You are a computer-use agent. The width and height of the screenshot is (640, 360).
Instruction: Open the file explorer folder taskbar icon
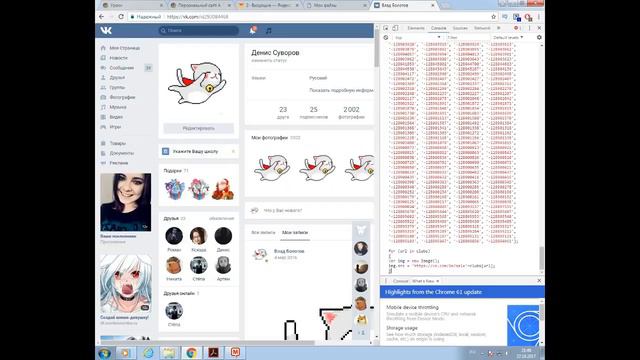tap(169, 353)
